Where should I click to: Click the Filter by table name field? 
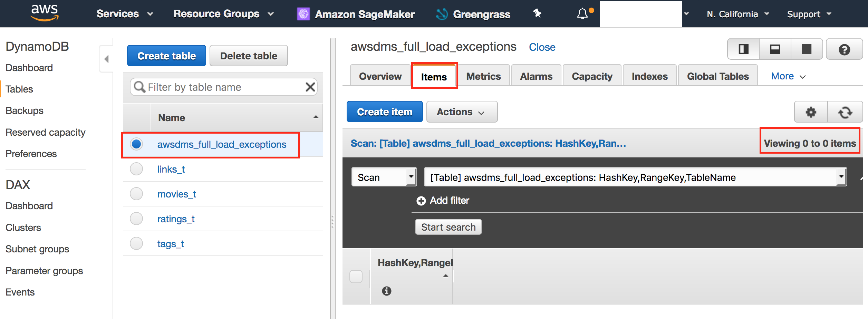(x=224, y=87)
